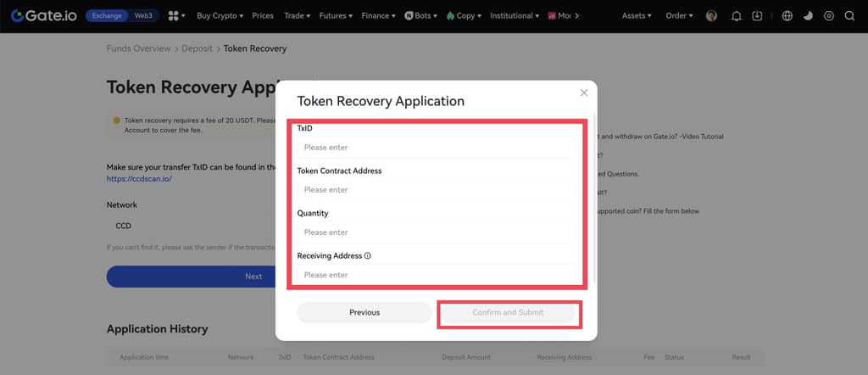Image resolution: width=868 pixels, height=375 pixels.
Task: Click the Gate.io logo
Action: 42,15
